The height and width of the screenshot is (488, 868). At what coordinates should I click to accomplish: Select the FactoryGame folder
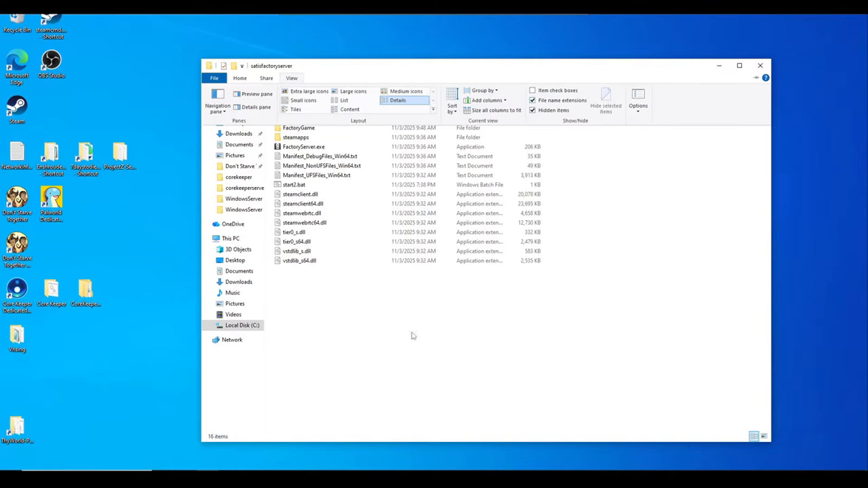295,128
